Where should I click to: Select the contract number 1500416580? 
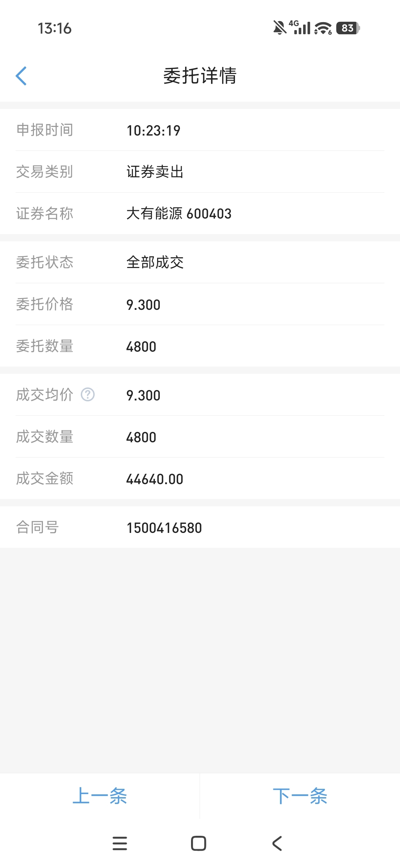pyautogui.click(x=164, y=528)
